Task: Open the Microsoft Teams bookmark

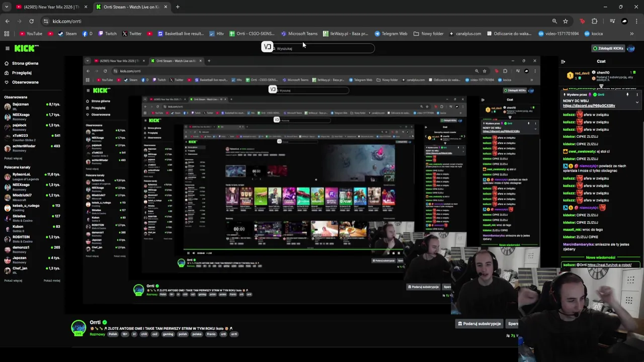Action: (299, 34)
